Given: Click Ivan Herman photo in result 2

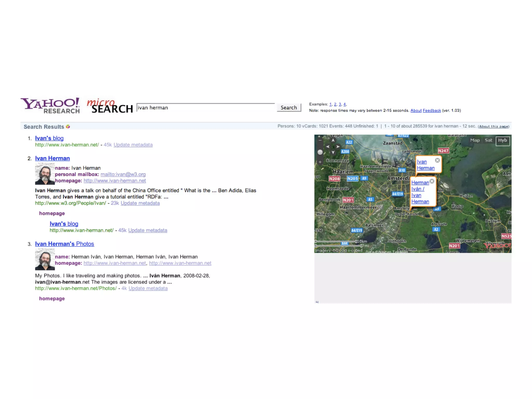Looking at the screenshot, I should (x=45, y=174).
